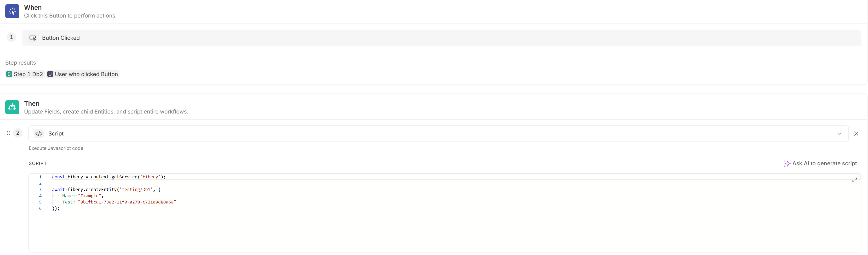This screenshot has width=868, height=255.
Task: Expand the Script chevron arrow
Action: [839, 134]
